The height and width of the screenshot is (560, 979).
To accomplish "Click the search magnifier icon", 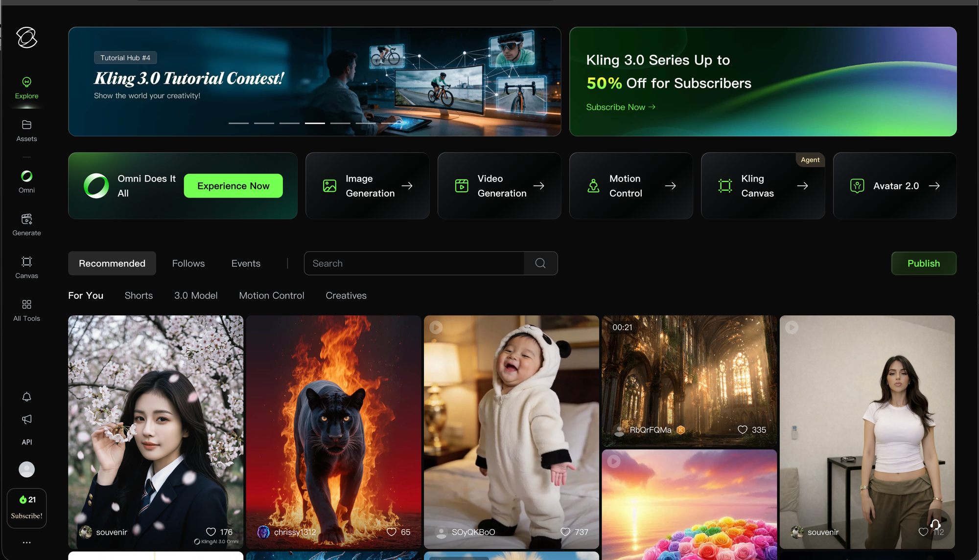I will (540, 263).
